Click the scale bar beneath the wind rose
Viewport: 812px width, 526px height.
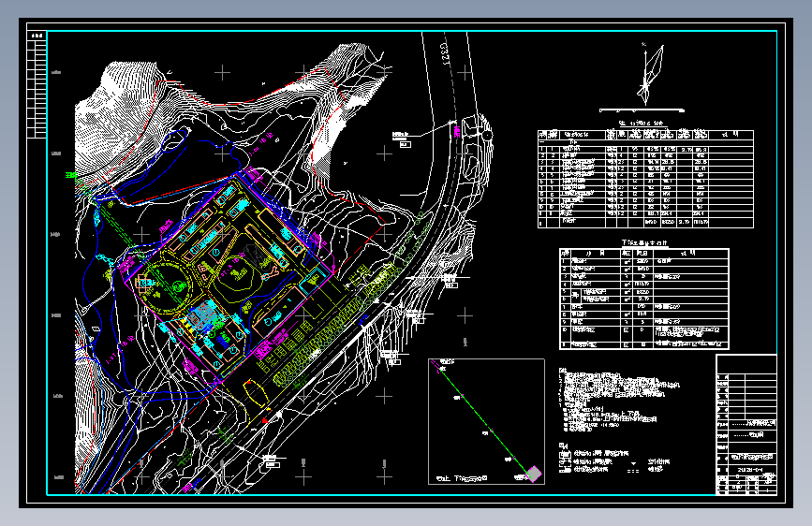click(x=642, y=110)
